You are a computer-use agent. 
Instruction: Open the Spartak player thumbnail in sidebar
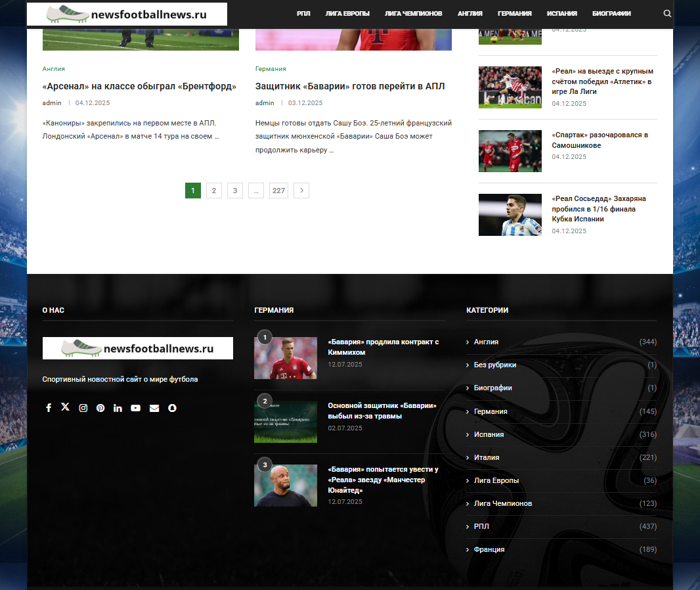510,151
